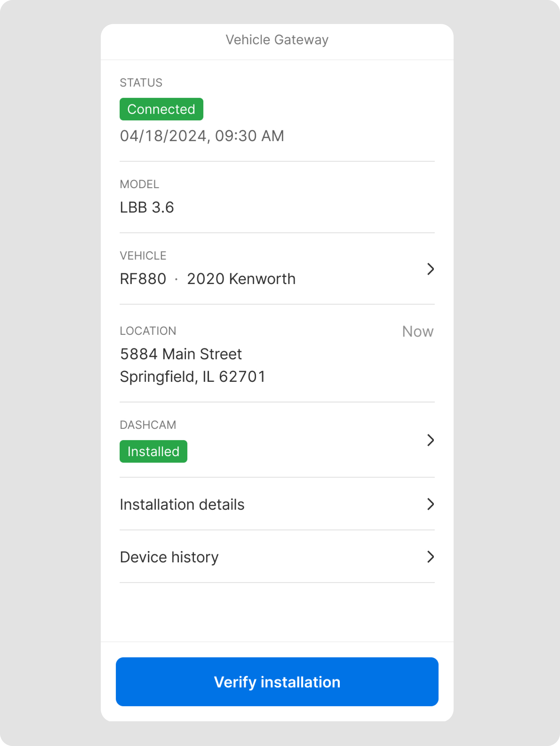Open vehicle details via the Vehicle row chevron

click(430, 269)
